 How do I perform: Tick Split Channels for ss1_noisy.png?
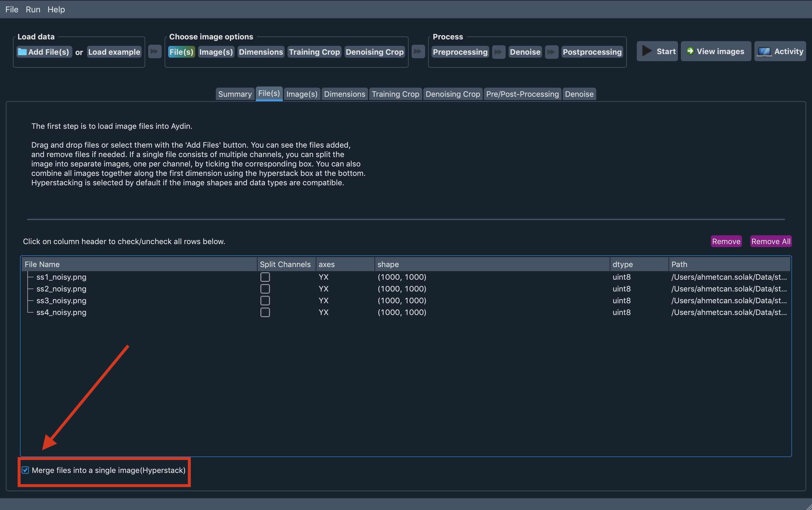(265, 277)
